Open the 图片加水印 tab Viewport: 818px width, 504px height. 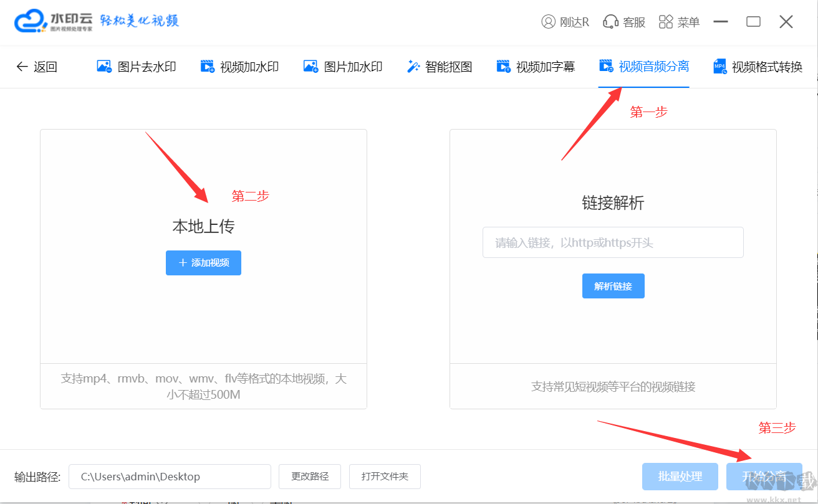[343, 67]
